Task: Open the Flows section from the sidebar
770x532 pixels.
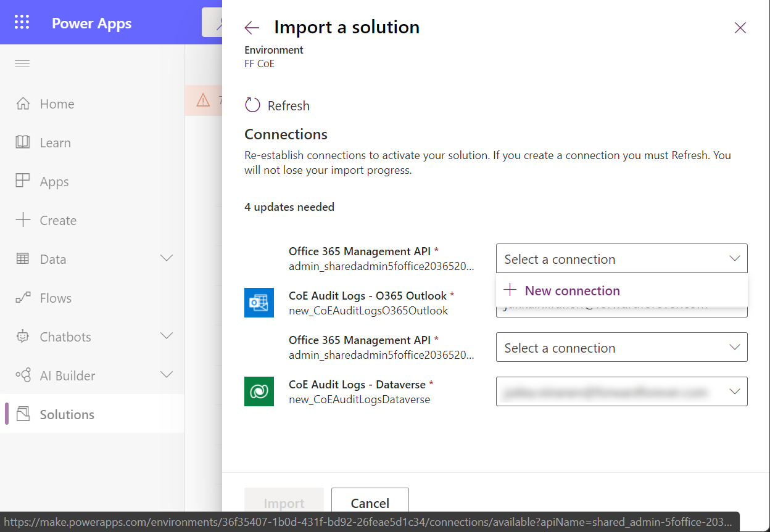Action: [23, 298]
